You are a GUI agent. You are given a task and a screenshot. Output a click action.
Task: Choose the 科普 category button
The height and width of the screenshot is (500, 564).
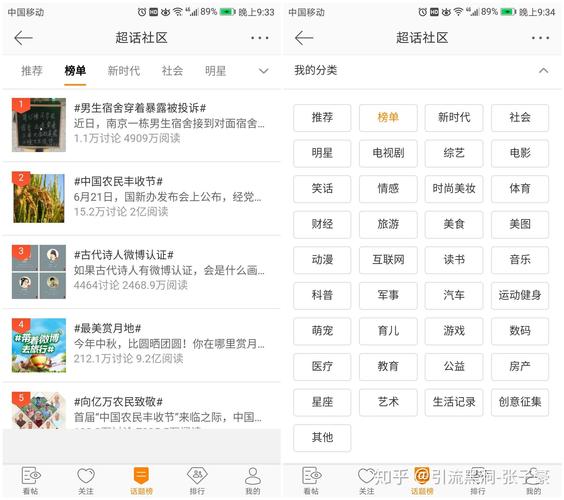pos(322,295)
